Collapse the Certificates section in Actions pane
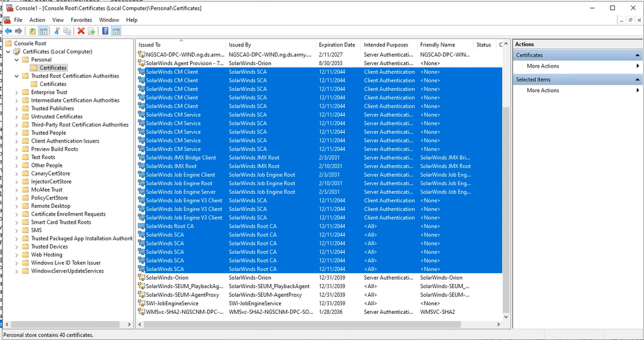 coord(637,55)
